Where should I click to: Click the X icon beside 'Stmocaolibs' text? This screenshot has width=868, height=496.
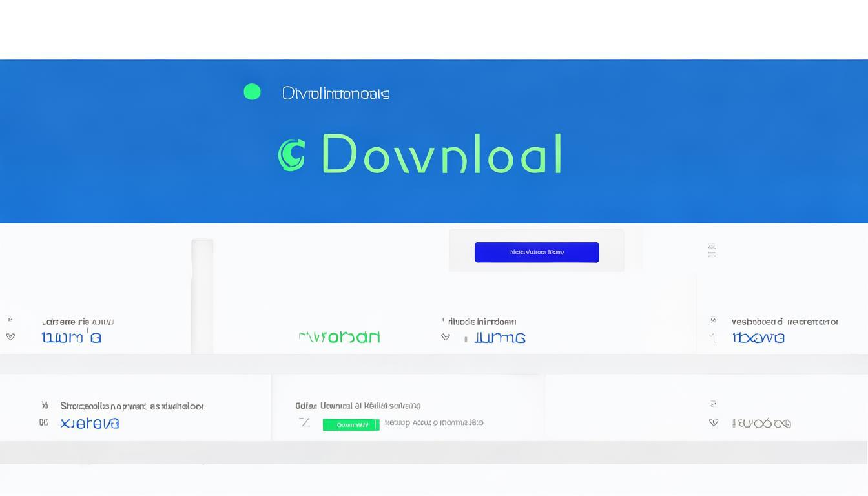45,406
